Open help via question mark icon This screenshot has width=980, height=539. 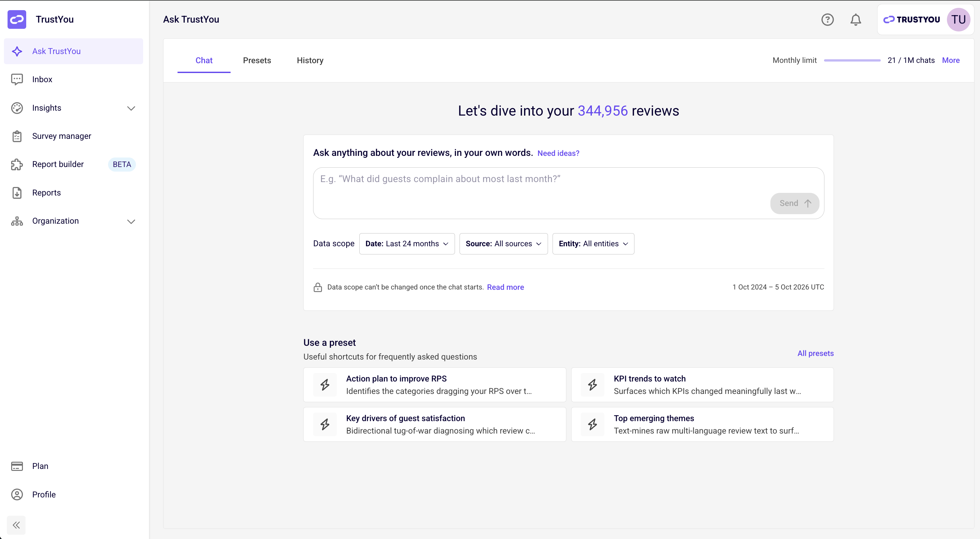coord(827,19)
